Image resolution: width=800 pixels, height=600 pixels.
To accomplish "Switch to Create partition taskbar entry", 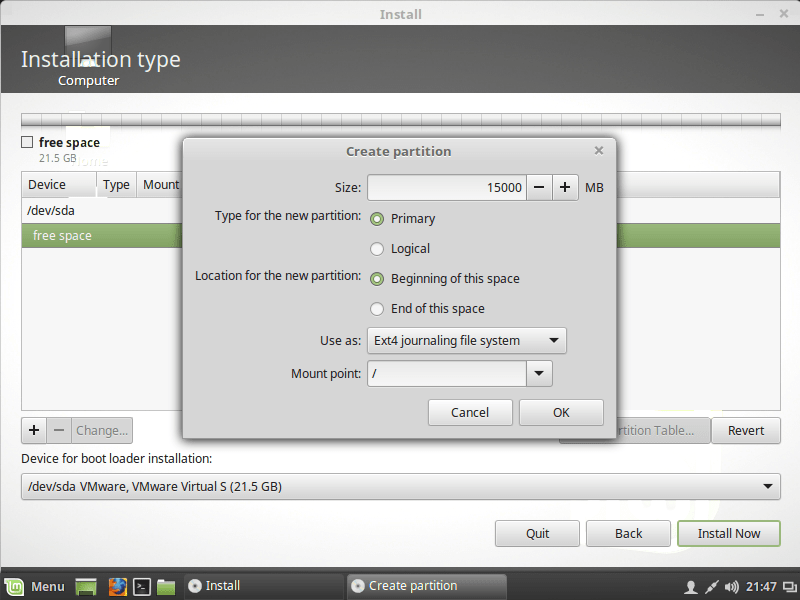I will pyautogui.click(x=427, y=586).
